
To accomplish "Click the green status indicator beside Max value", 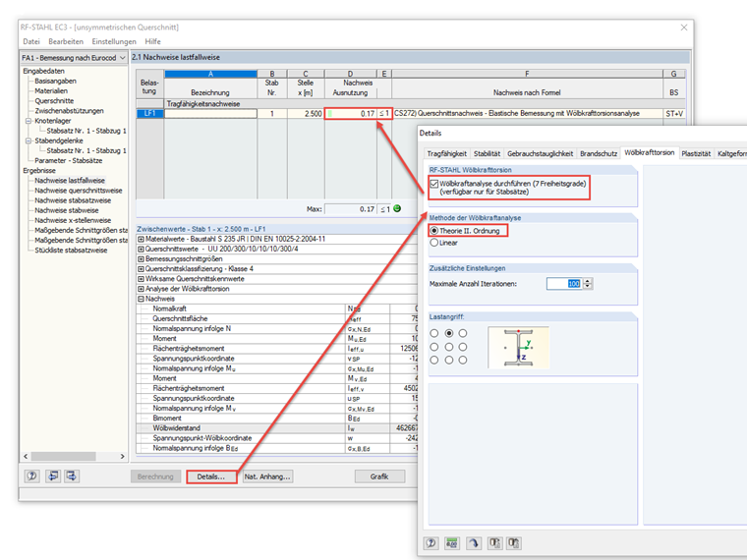I will [x=397, y=208].
